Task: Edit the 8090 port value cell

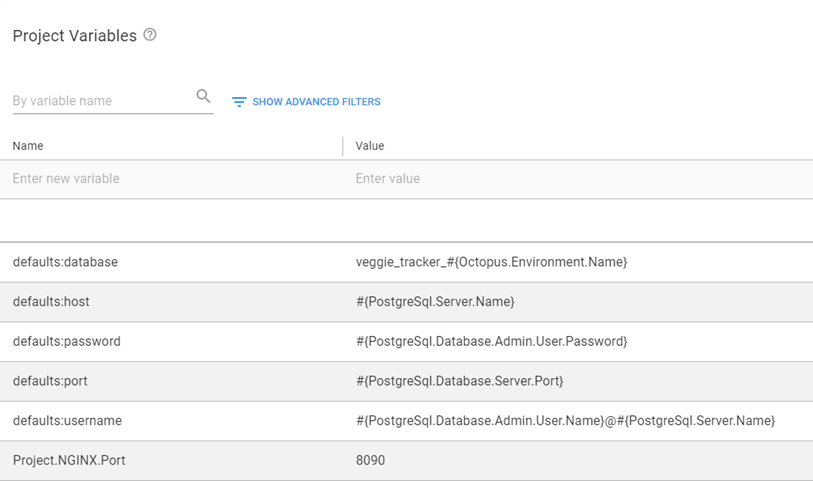Action: pos(371,461)
